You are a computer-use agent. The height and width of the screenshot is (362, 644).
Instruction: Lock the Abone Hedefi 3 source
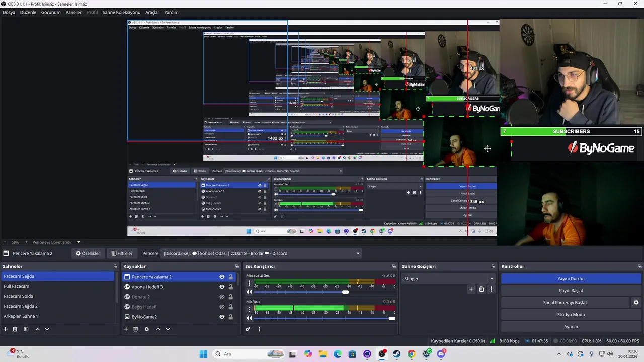point(231,287)
